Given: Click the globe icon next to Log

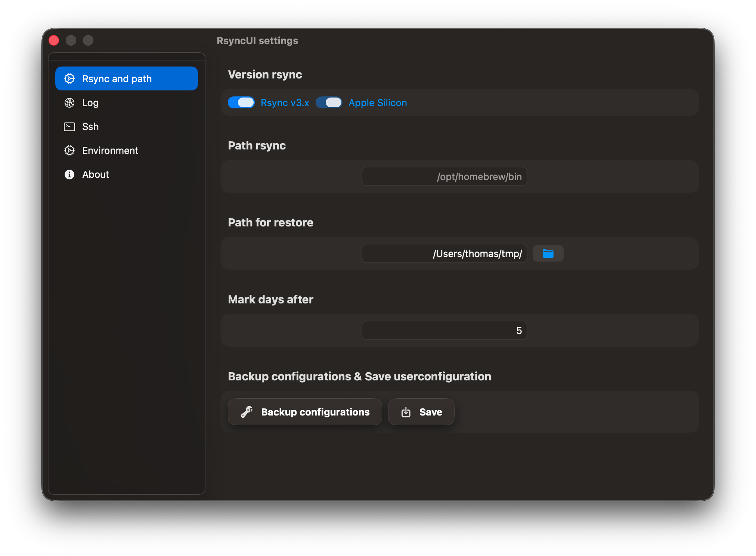Looking at the screenshot, I should click(69, 103).
